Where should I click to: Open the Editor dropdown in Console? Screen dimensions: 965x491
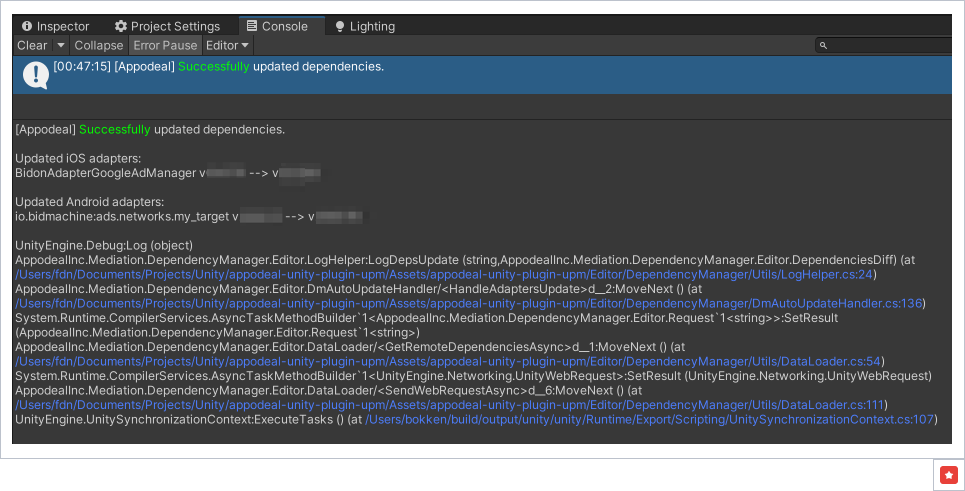point(227,46)
